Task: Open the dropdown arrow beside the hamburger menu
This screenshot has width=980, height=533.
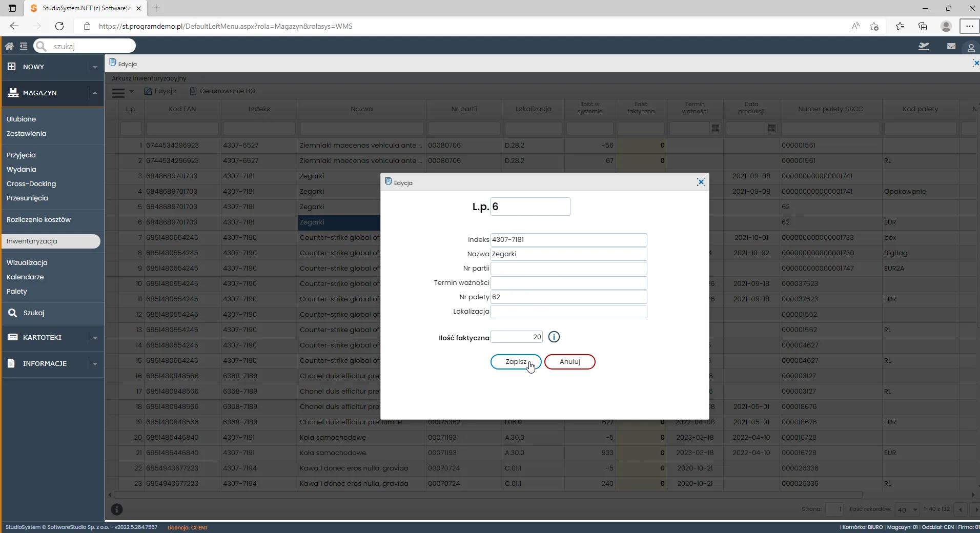Action: pyautogui.click(x=131, y=92)
